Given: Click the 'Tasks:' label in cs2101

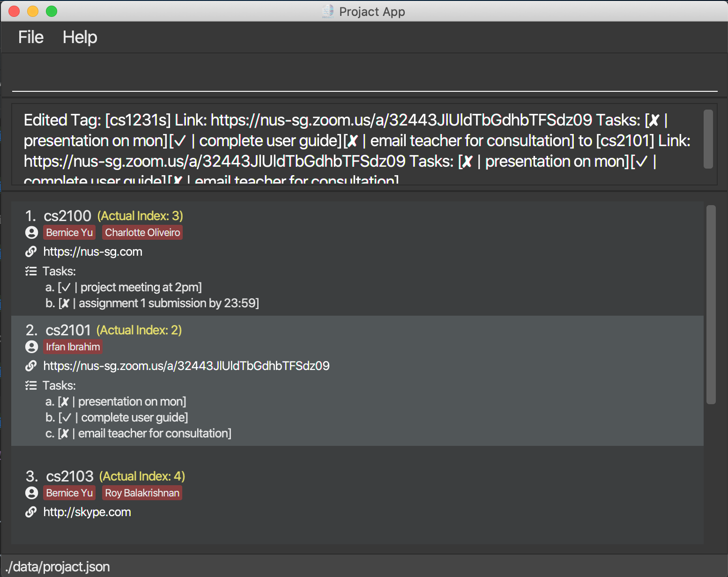Looking at the screenshot, I should pyautogui.click(x=59, y=385).
